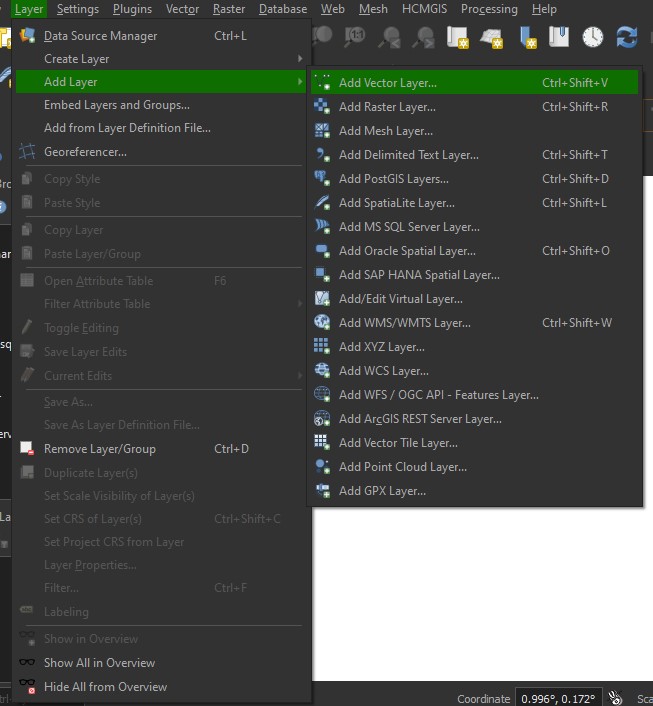
Task: Select Add Vector Layer entry
Action: [x=474, y=82]
